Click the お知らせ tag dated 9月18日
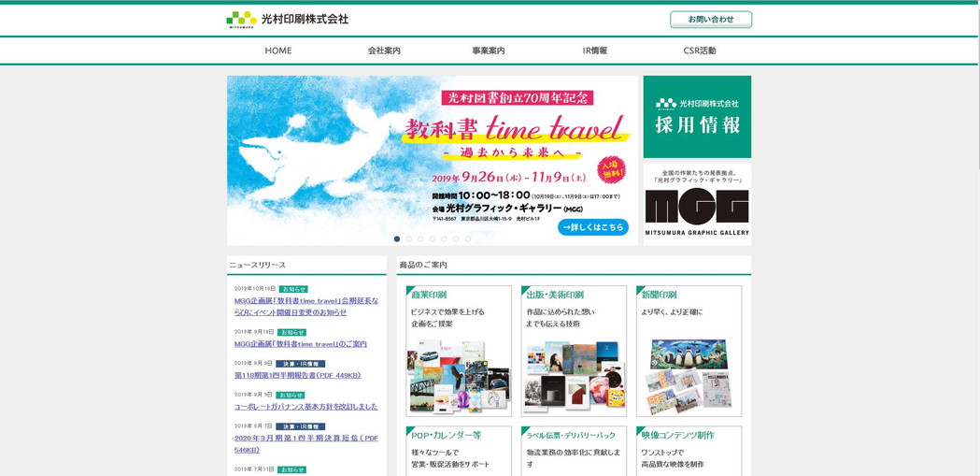The image size is (980, 476). pos(291,332)
